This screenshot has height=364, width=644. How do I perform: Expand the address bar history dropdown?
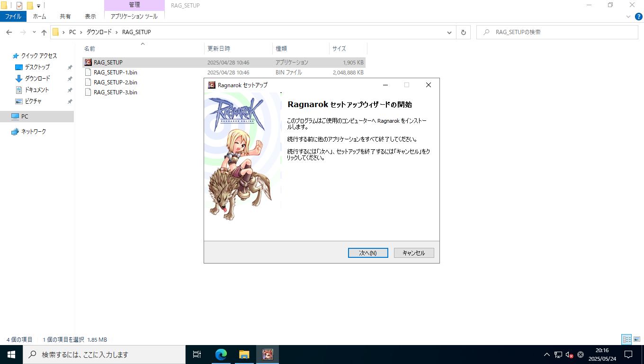click(x=449, y=32)
